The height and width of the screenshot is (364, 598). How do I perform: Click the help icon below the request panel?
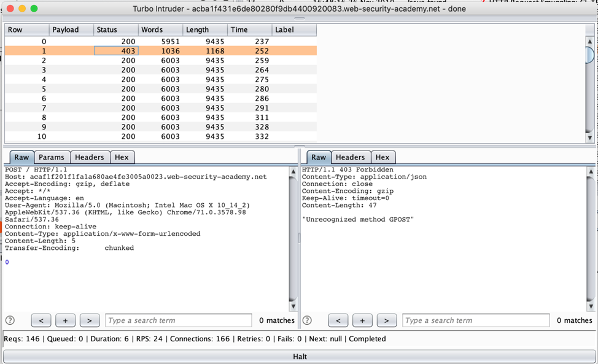(10, 320)
